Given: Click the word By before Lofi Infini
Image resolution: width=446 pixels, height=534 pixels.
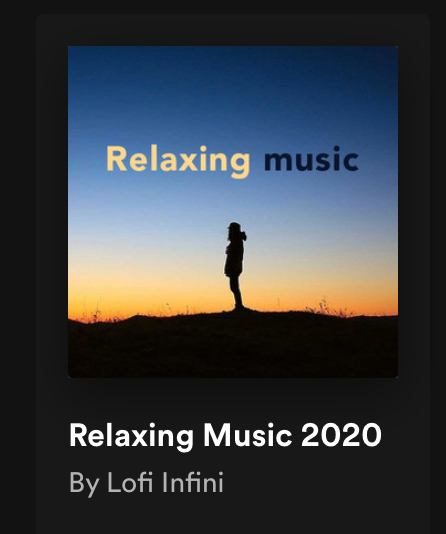Looking at the screenshot, I should (x=84, y=484).
